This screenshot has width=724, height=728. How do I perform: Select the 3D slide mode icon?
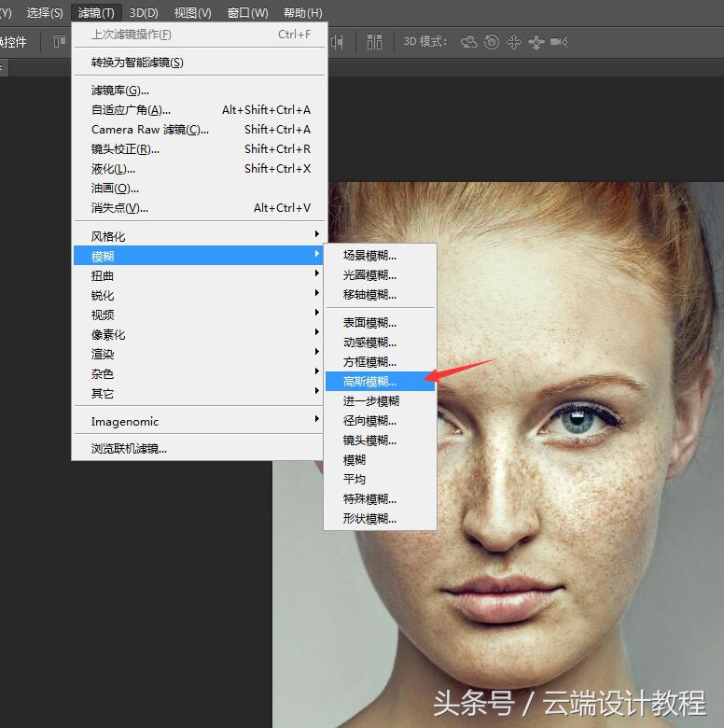(536, 42)
